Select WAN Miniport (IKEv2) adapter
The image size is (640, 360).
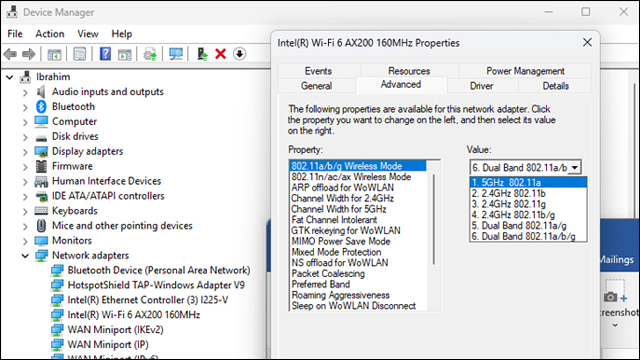click(x=115, y=330)
